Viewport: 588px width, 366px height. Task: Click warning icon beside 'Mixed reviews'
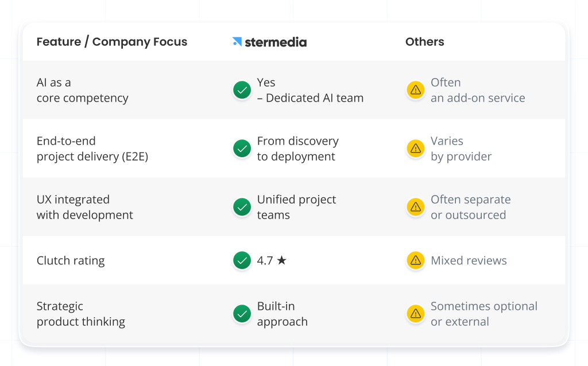click(x=416, y=260)
